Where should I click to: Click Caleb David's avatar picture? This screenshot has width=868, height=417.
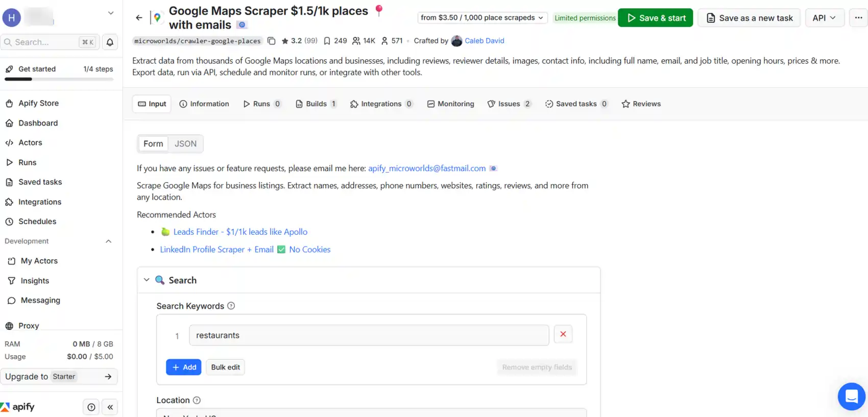click(x=456, y=41)
